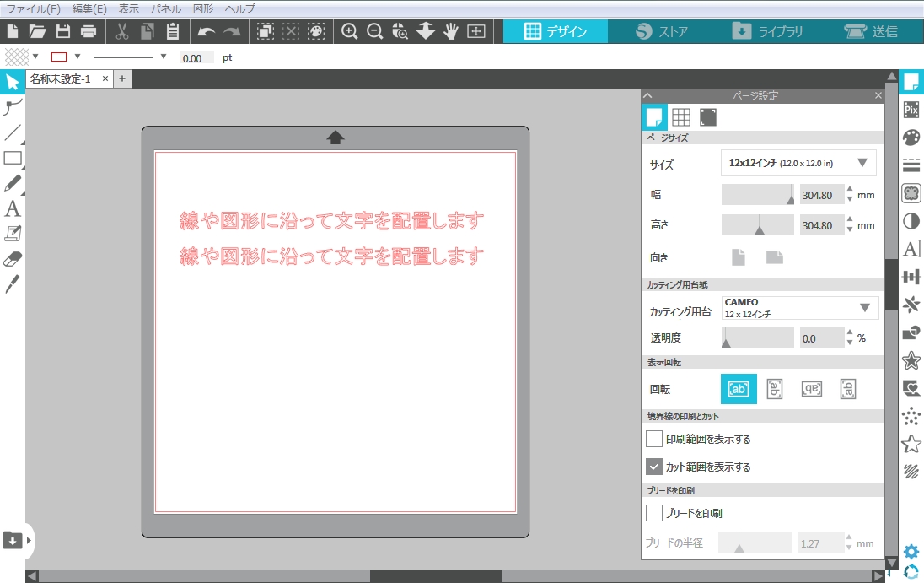Viewport: 924px width, 583px height.
Task: Click the Zoom In magnifier icon
Action: tap(349, 32)
